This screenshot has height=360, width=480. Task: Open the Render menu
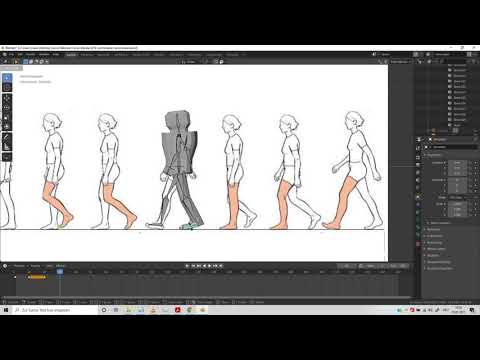(30, 54)
